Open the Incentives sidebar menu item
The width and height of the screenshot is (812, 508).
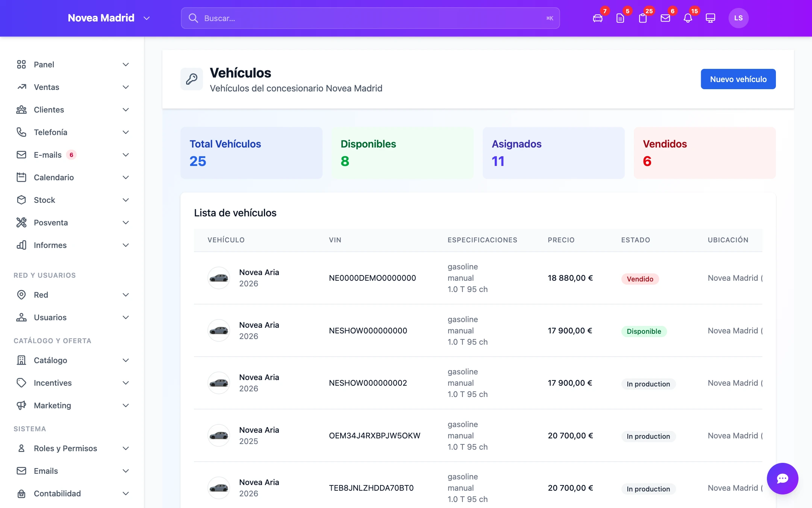[x=73, y=383]
